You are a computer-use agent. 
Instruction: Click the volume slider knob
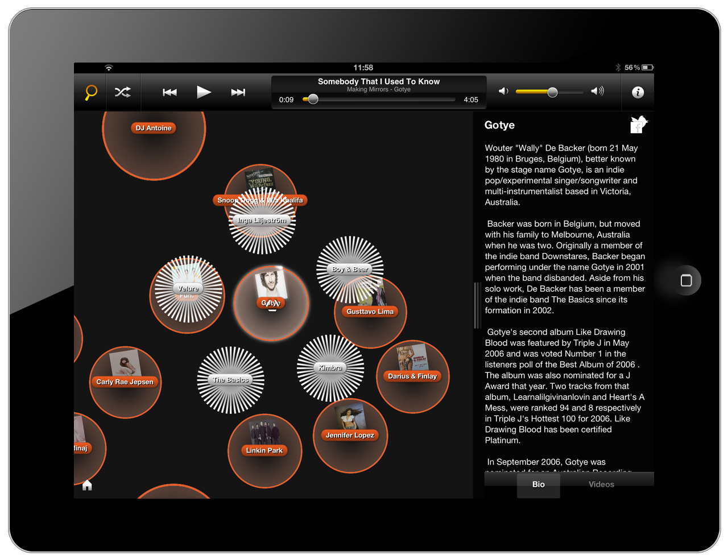pos(552,92)
